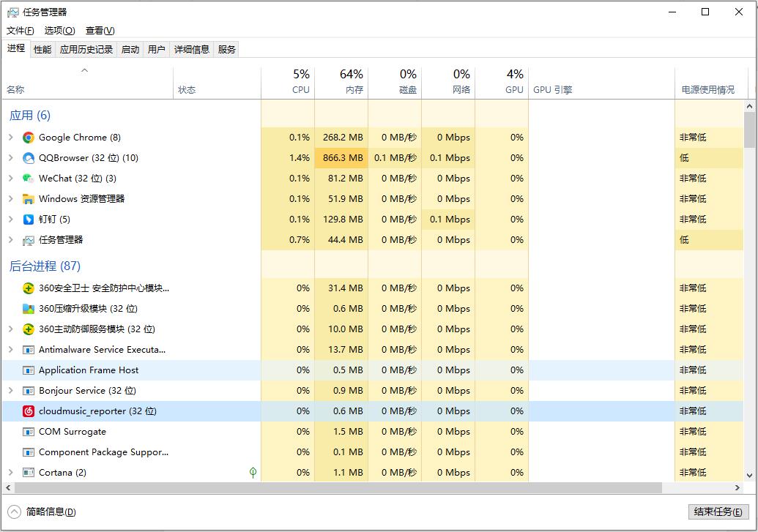The image size is (758, 532).
Task: Click the WeChat process icon
Action: coord(29,179)
